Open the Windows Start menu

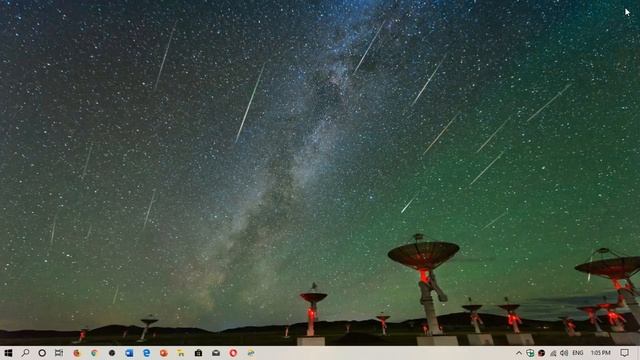8,353
